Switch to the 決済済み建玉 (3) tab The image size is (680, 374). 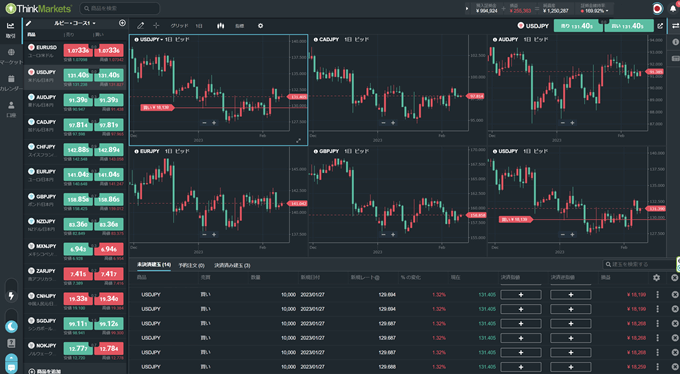(232, 265)
